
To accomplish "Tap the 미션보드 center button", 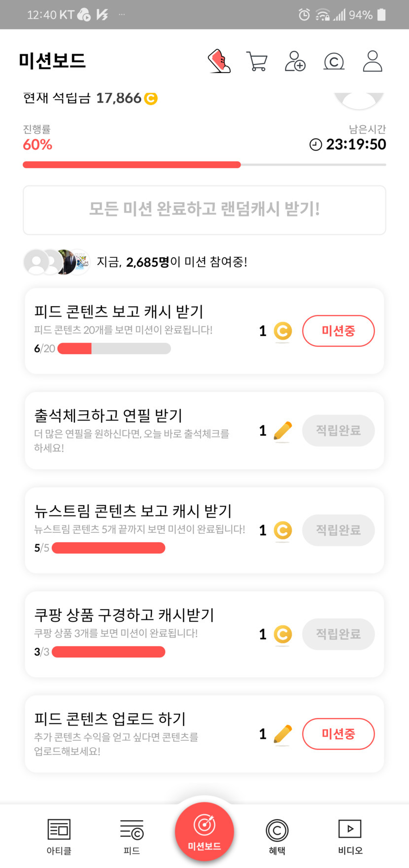I will pos(204,832).
